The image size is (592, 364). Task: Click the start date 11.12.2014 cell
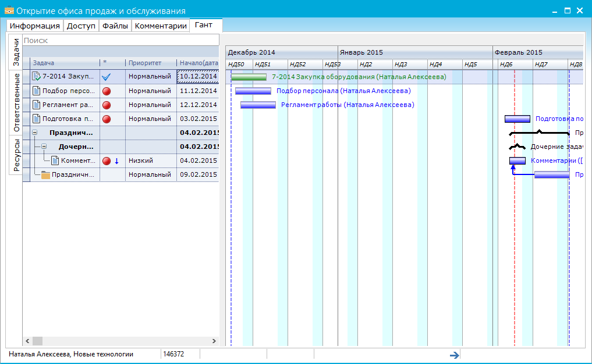tap(198, 91)
